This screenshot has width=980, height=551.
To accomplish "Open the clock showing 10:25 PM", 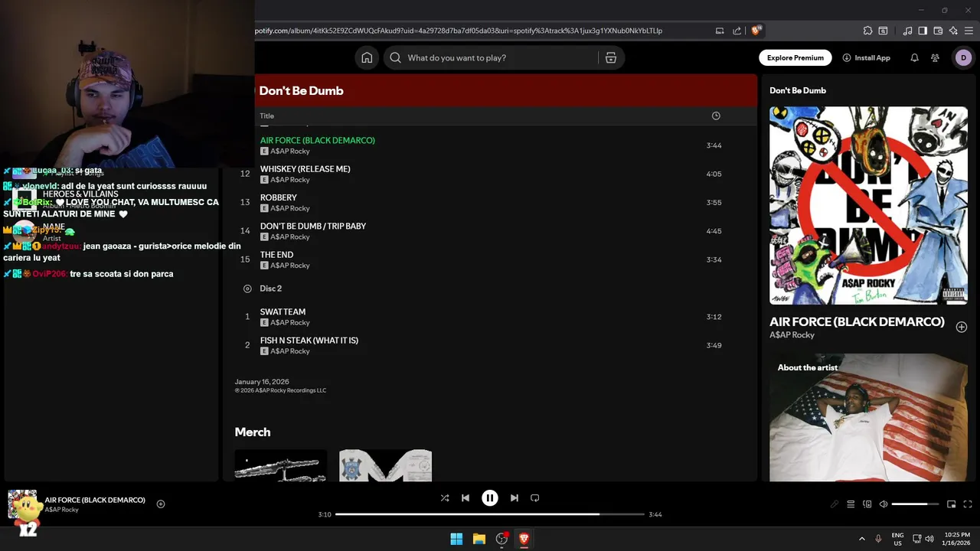I will (956, 539).
